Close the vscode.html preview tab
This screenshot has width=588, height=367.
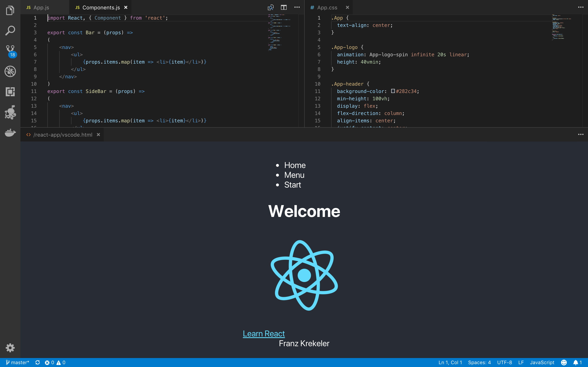coord(98,135)
